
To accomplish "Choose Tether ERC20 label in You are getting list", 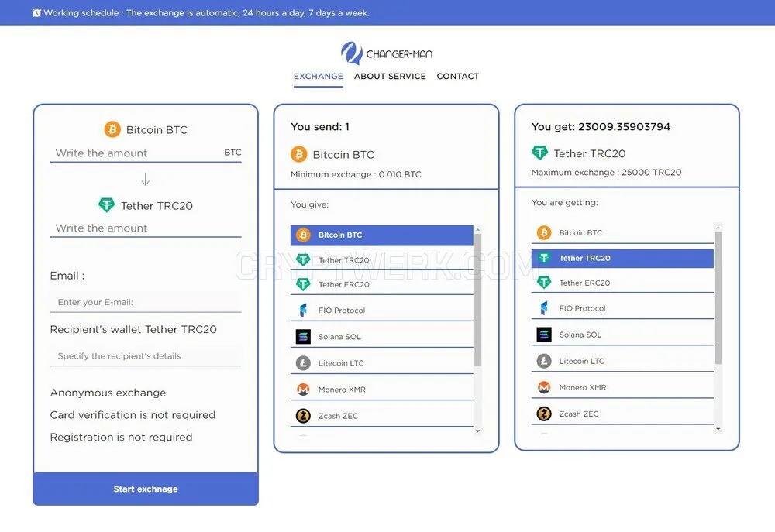I will coord(584,283).
